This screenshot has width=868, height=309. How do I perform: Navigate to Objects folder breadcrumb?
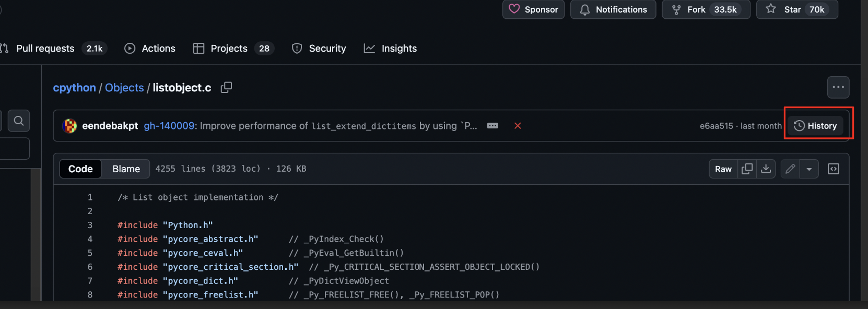[124, 88]
